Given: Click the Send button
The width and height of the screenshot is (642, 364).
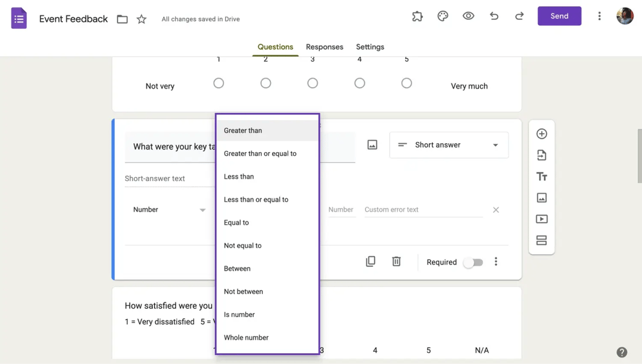Looking at the screenshot, I should click(x=559, y=16).
